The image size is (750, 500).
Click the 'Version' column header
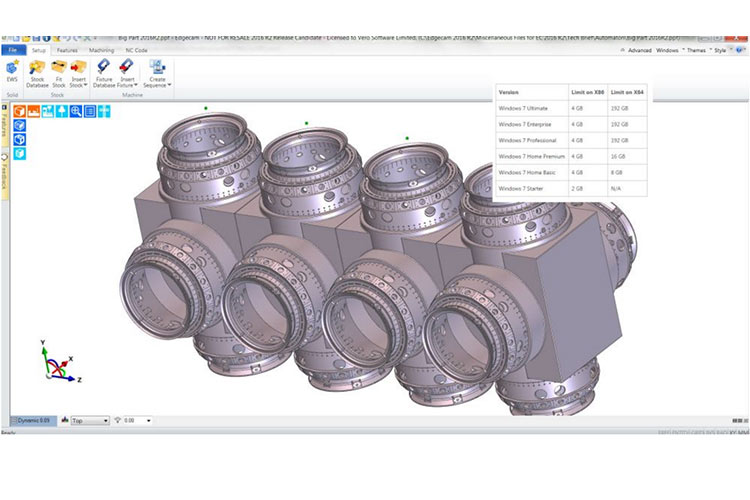click(531, 92)
